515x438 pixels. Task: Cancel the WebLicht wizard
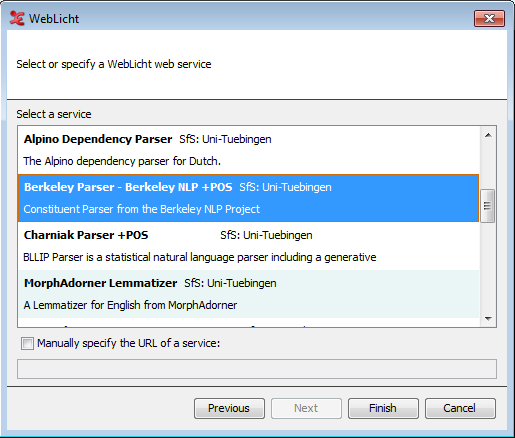tap(460, 408)
